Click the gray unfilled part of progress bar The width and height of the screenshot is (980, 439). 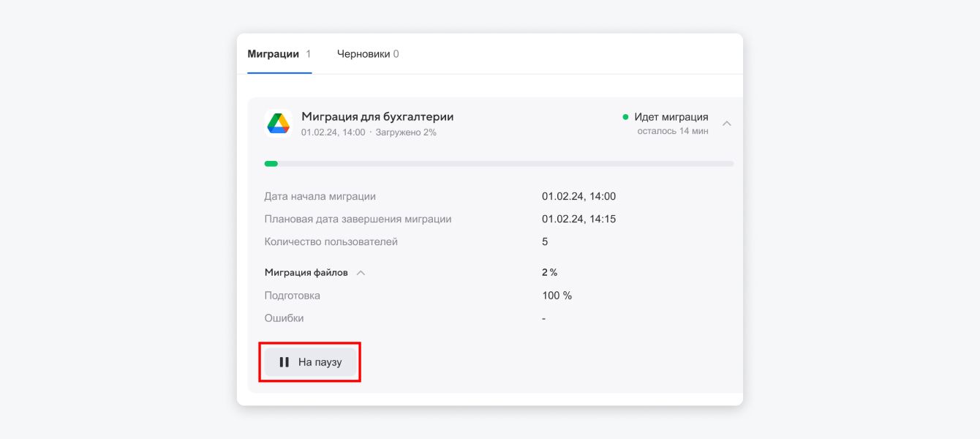505,164
